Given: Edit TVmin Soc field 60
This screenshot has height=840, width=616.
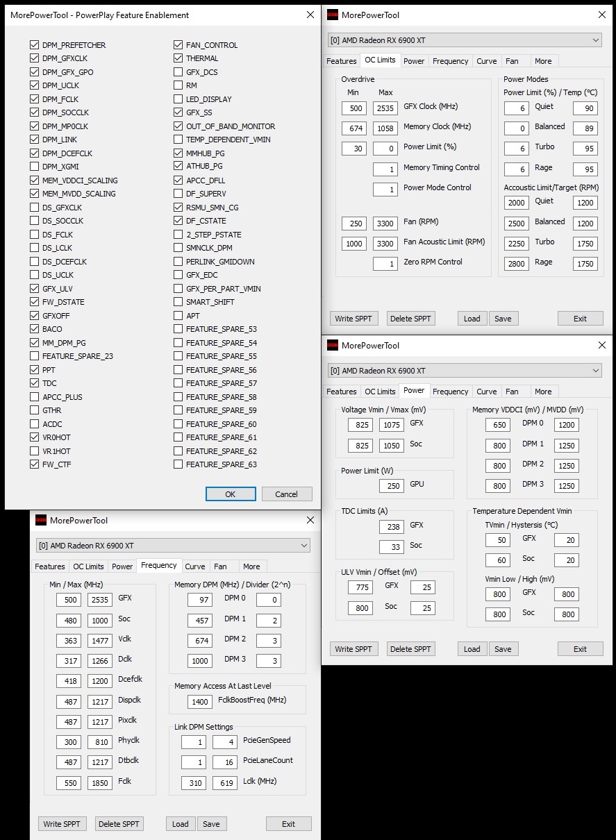Looking at the screenshot, I should click(x=498, y=560).
